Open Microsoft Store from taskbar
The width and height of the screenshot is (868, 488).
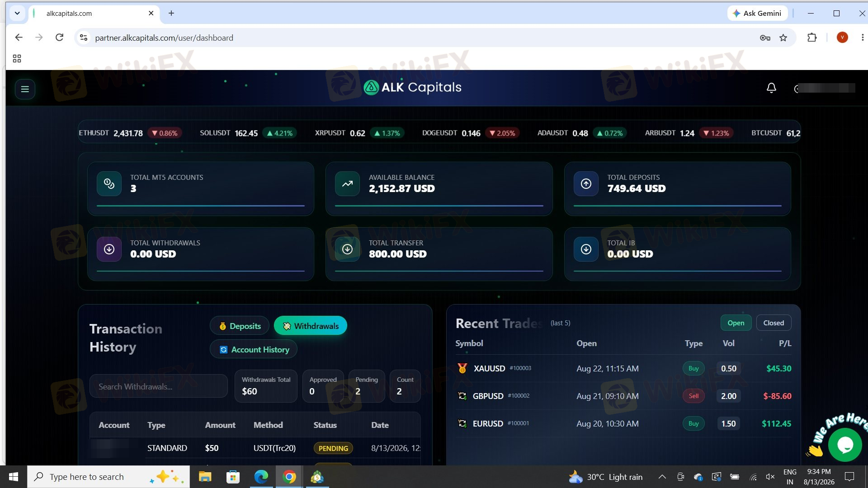pos(233,477)
